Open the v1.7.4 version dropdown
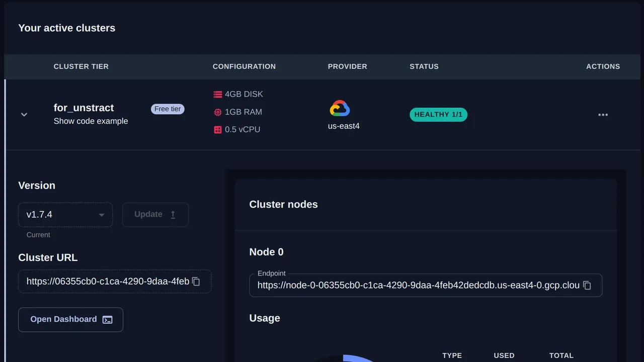This screenshot has height=362, width=644. tap(65, 215)
